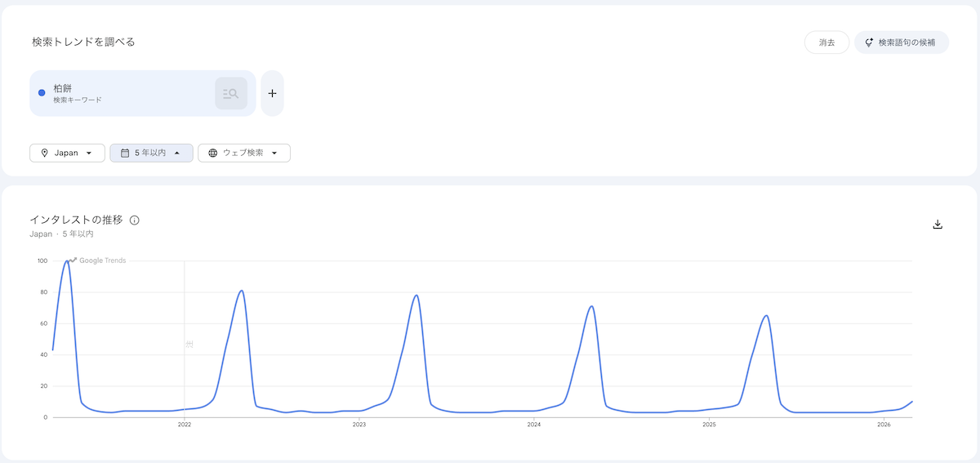Click the sparkle icon in 検索語句の候補
Screen dimensions: 980x463
(x=870, y=42)
